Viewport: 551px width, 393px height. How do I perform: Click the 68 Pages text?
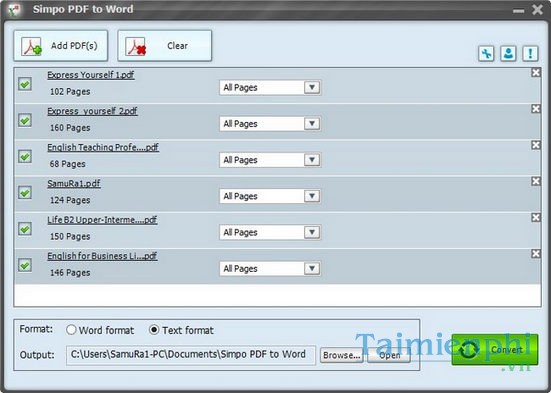(x=67, y=164)
